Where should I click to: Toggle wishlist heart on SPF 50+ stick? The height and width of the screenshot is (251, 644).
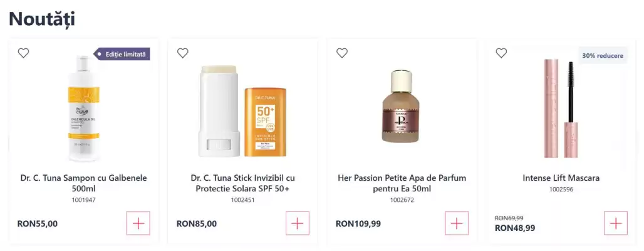(182, 53)
